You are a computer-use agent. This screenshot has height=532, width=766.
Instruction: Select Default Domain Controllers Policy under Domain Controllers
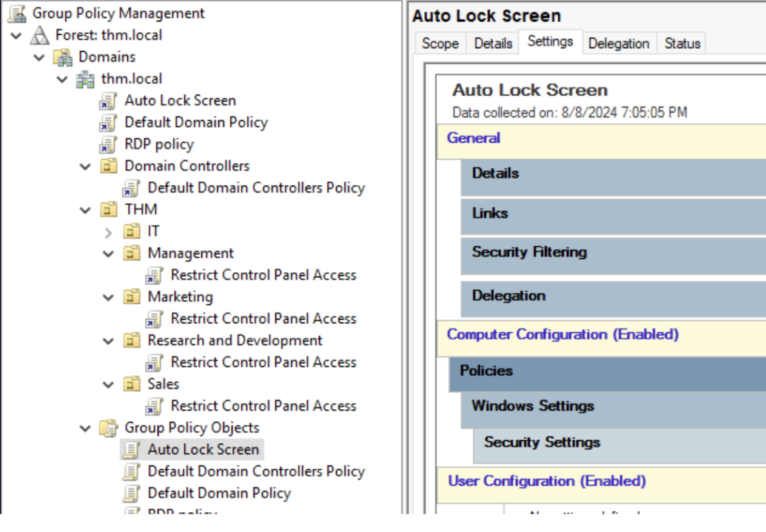click(x=255, y=188)
